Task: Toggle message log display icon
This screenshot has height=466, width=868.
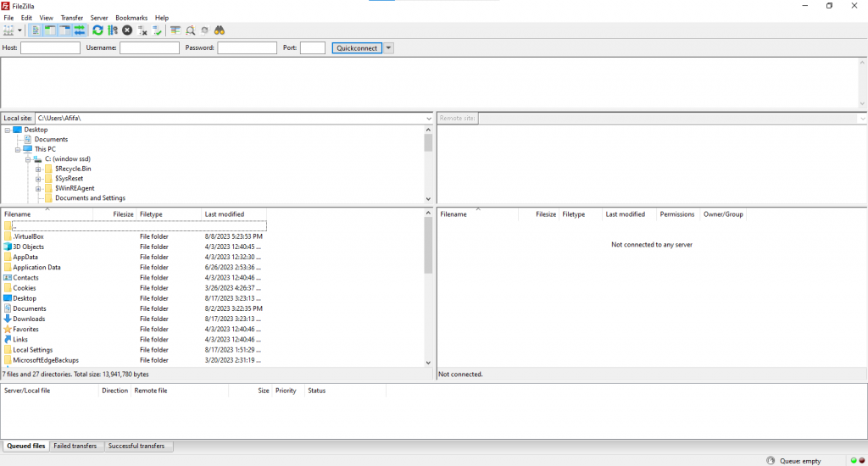Action: point(36,31)
